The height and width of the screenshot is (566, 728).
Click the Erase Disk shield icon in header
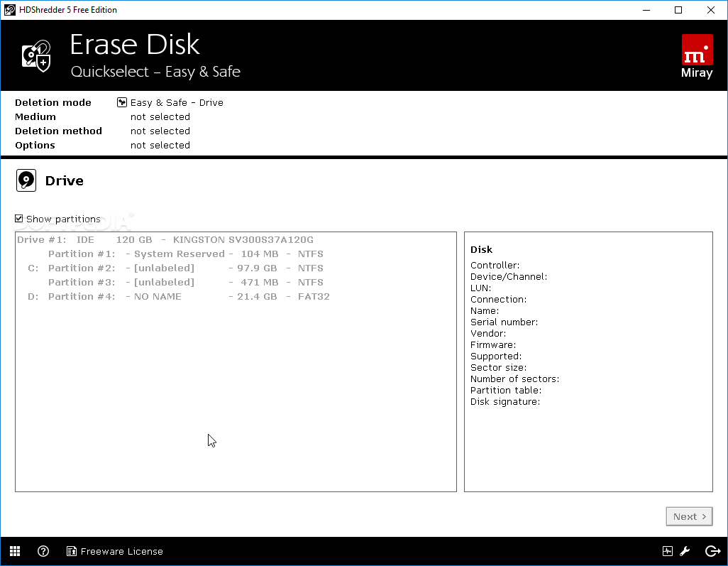[36, 56]
